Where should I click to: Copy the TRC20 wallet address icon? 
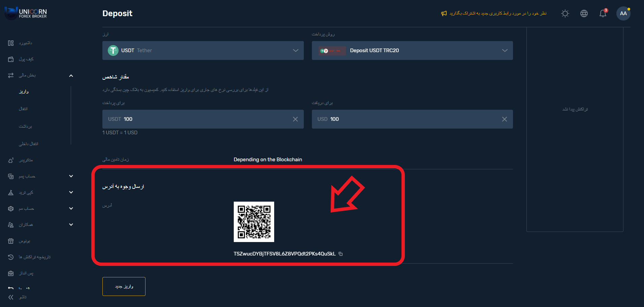pyautogui.click(x=341, y=254)
